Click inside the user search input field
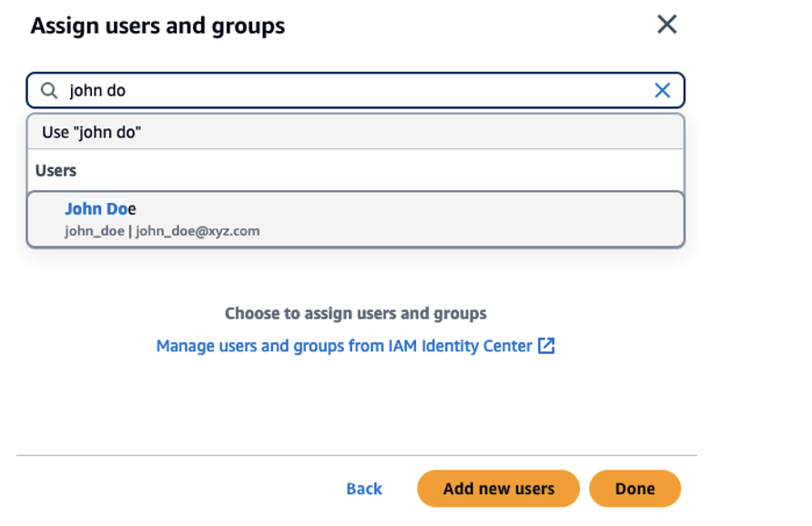This screenshot has height=526, width=812. click(273, 90)
